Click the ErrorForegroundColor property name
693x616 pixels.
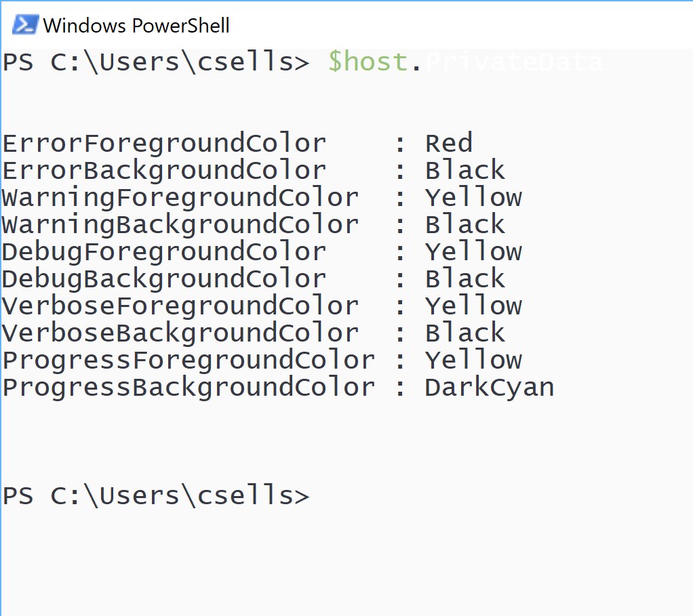point(164,144)
